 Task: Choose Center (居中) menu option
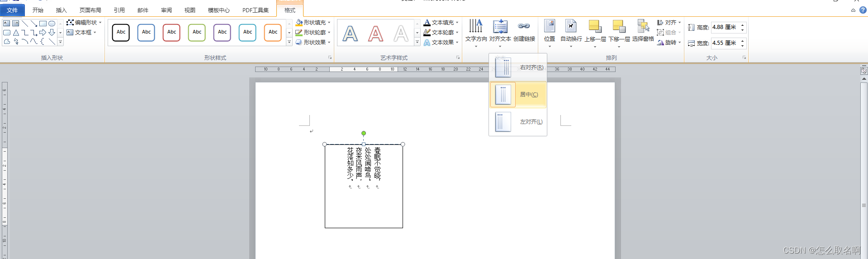click(x=518, y=95)
